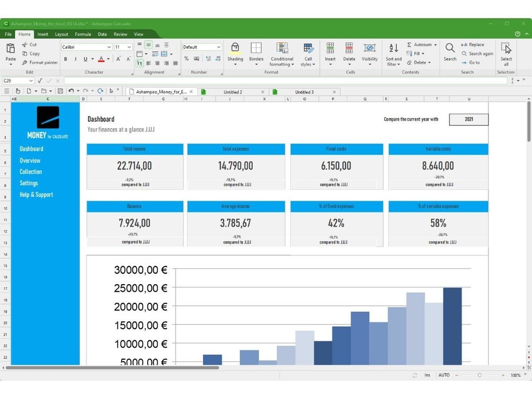Viewport: 532px width, 399px height.
Task: Select the Format painter tool
Action: click(x=40, y=62)
